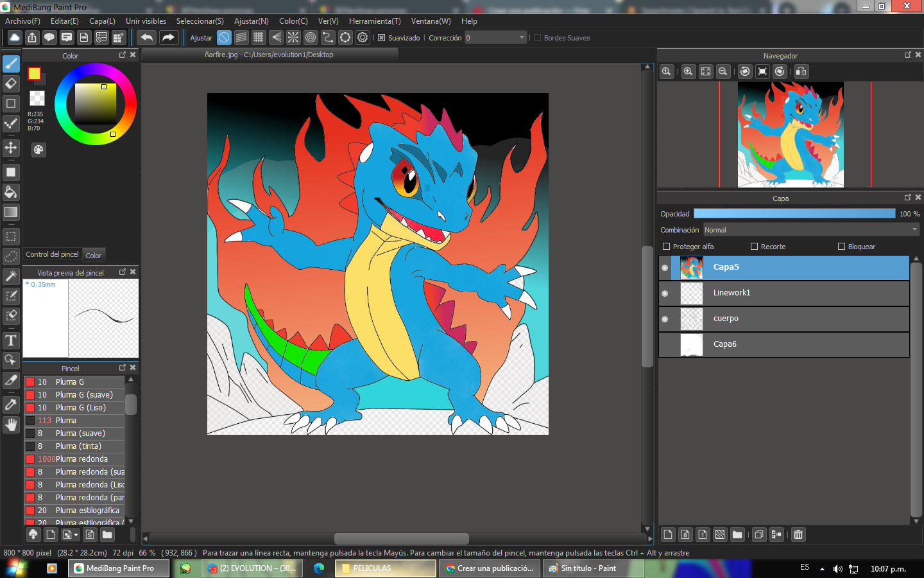Click the yellow foreground color swatch
This screenshot has height=578, width=924.
tap(34, 74)
